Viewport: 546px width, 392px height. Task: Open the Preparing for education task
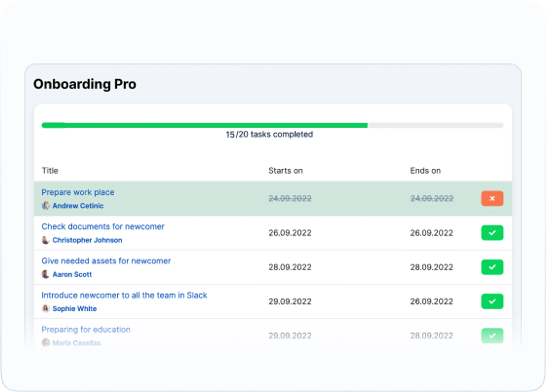pyautogui.click(x=86, y=329)
